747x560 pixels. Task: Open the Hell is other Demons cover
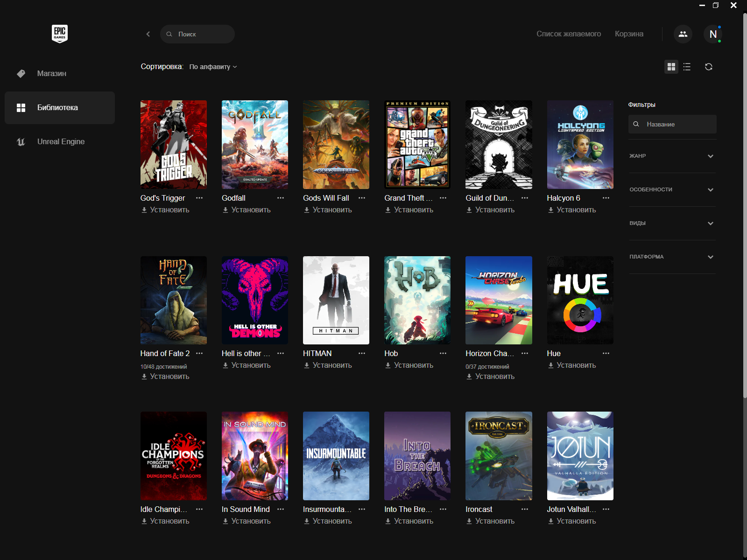click(255, 300)
